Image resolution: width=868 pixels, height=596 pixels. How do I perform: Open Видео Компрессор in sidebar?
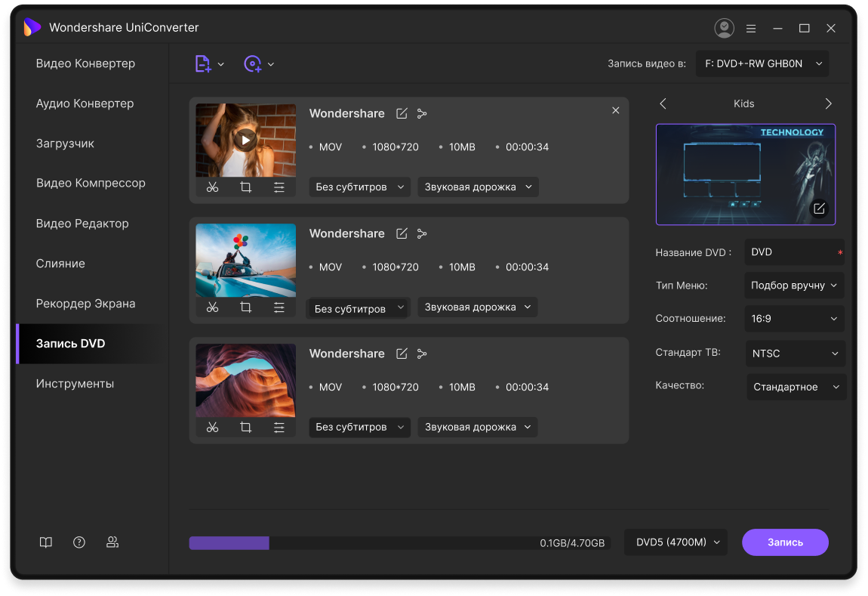pos(91,184)
